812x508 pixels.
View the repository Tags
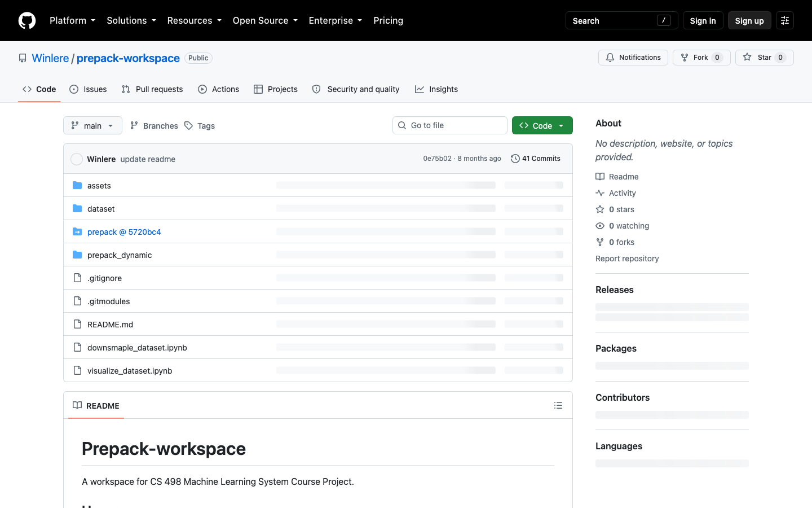coord(200,125)
